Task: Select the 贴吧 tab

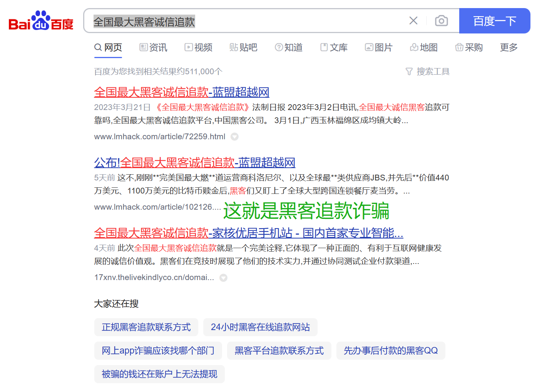Action: point(243,47)
